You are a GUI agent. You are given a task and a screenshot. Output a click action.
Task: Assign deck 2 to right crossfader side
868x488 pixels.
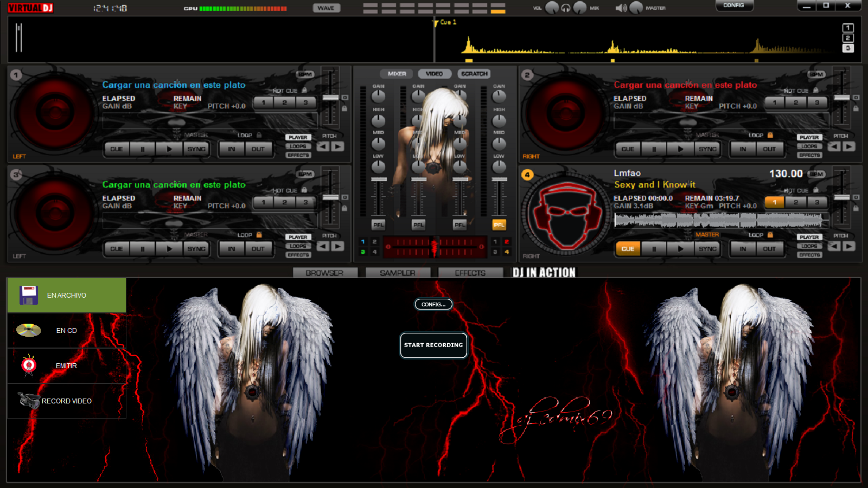pos(507,242)
